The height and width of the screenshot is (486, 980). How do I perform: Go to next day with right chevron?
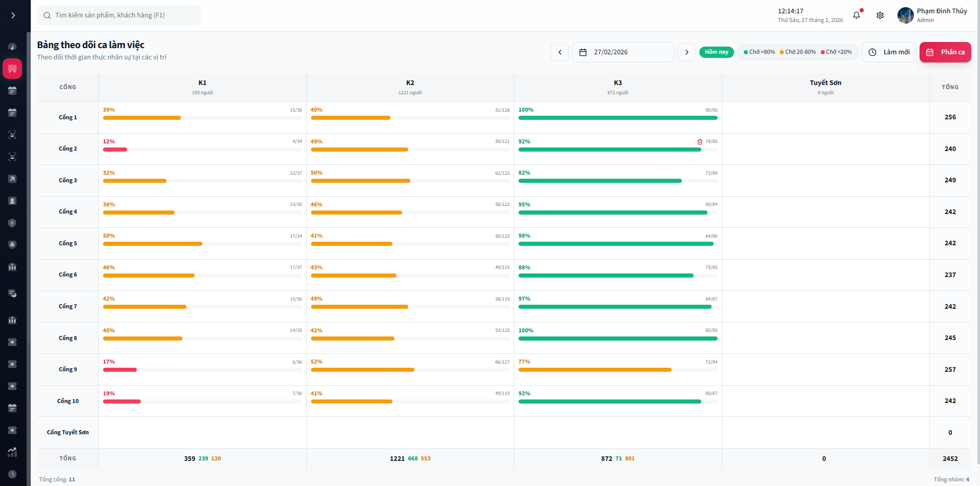click(686, 52)
